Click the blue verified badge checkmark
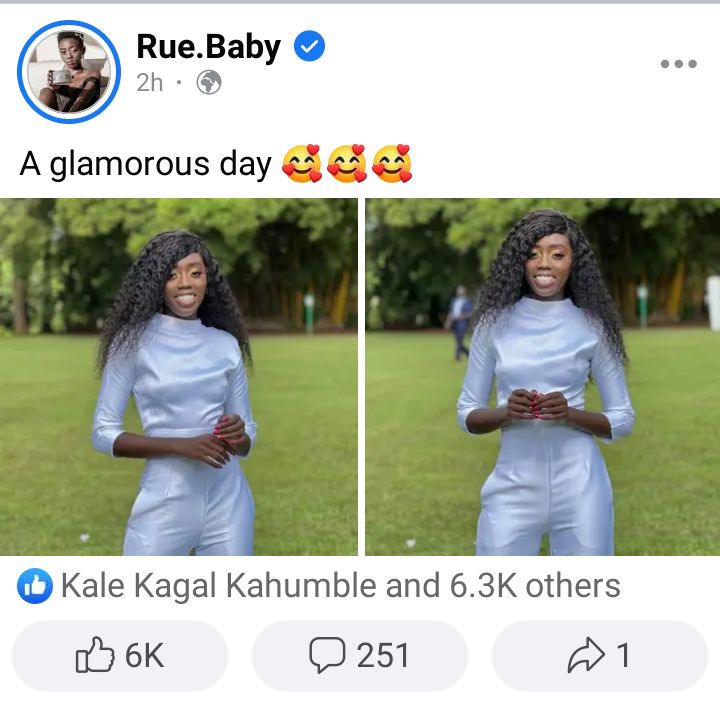Image resolution: width=720 pixels, height=701 pixels. (x=309, y=46)
